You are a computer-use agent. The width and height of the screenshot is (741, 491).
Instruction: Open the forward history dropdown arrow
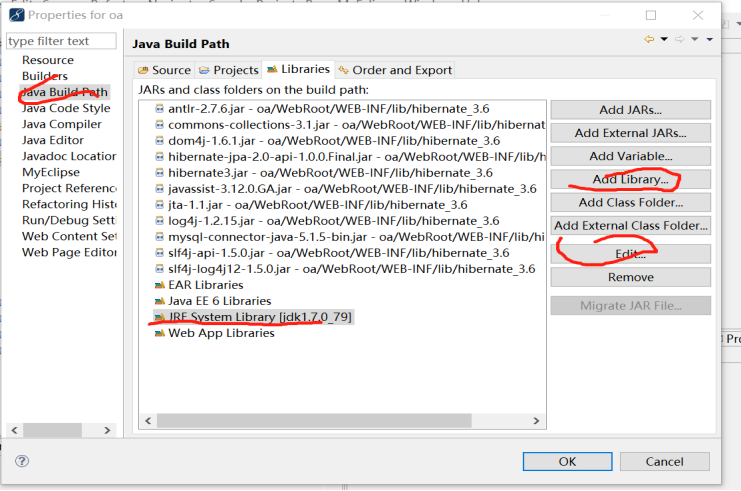point(695,39)
